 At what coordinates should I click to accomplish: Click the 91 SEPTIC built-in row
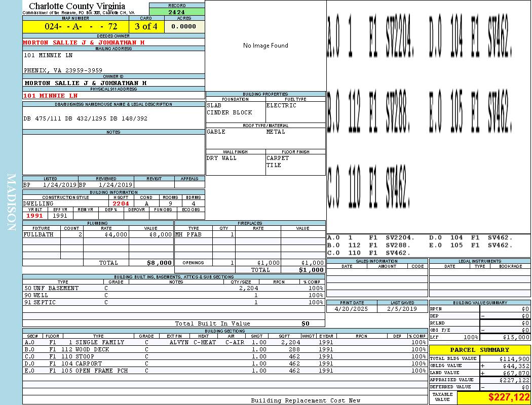pos(174,303)
